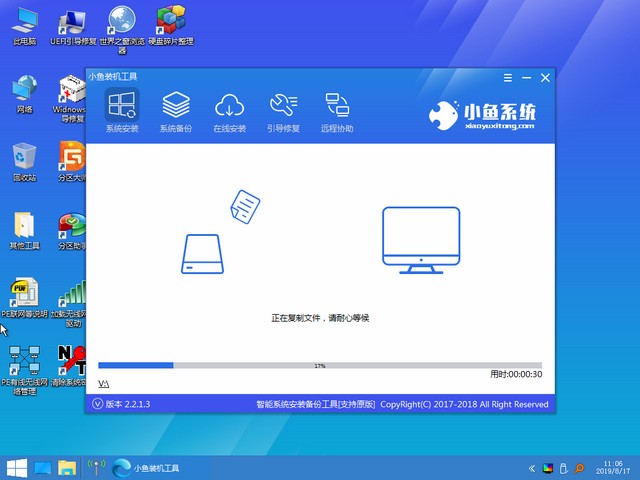The width and height of the screenshot is (640, 480).
Task: Select the 系统安装 (System Install) tab icon
Action: coord(122,108)
